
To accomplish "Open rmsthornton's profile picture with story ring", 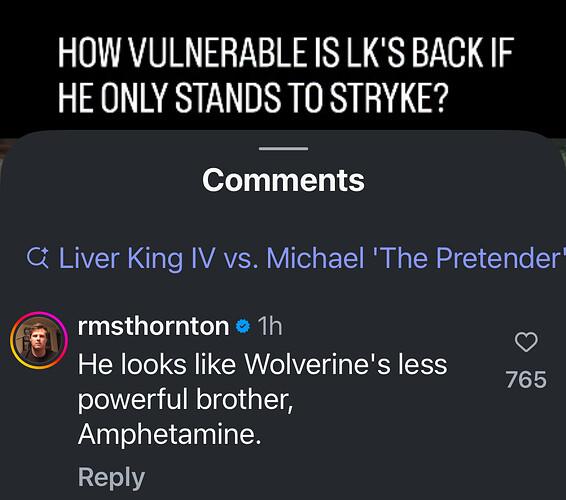I will coord(39,340).
